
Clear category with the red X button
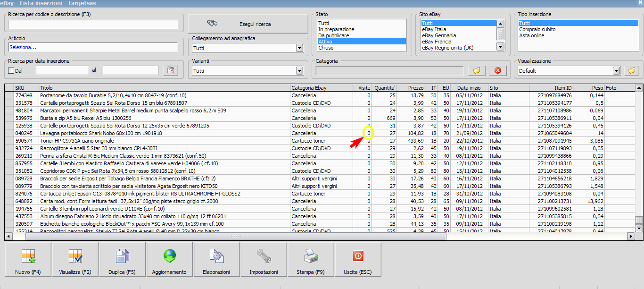pos(497,70)
